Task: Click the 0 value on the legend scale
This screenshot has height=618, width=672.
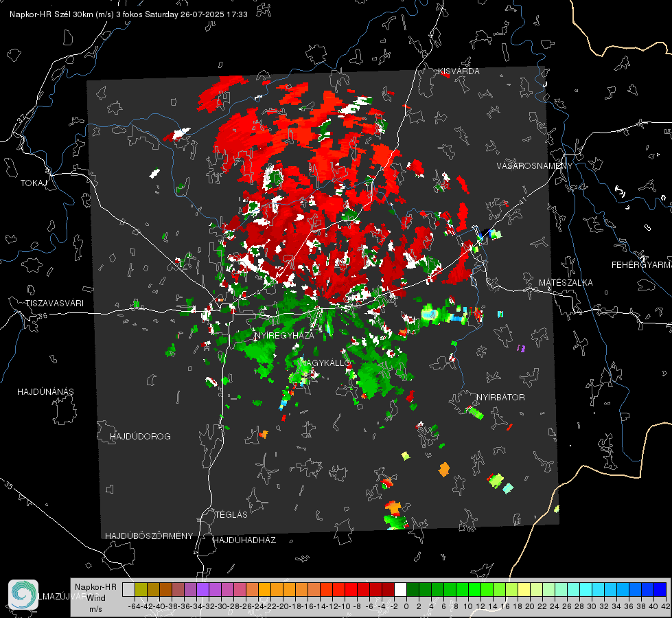Action: (406, 606)
